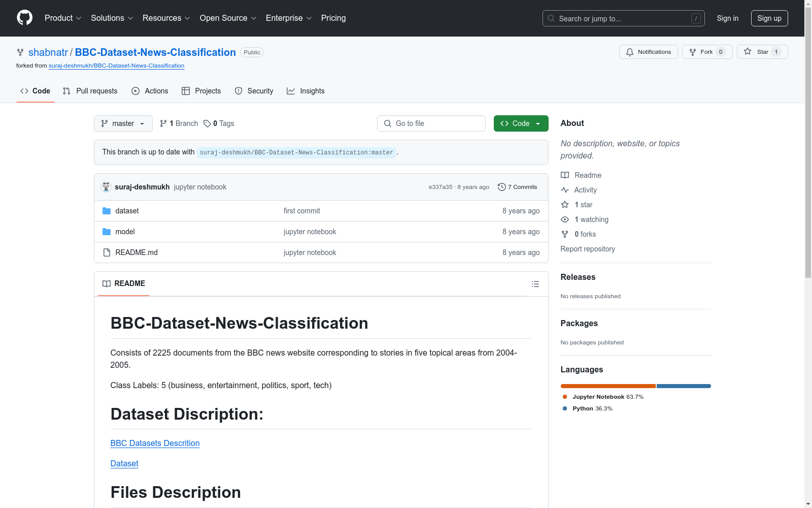The height and width of the screenshot is (508, 812).
Task: Open the 7 Commits history link
Action: 518,187
